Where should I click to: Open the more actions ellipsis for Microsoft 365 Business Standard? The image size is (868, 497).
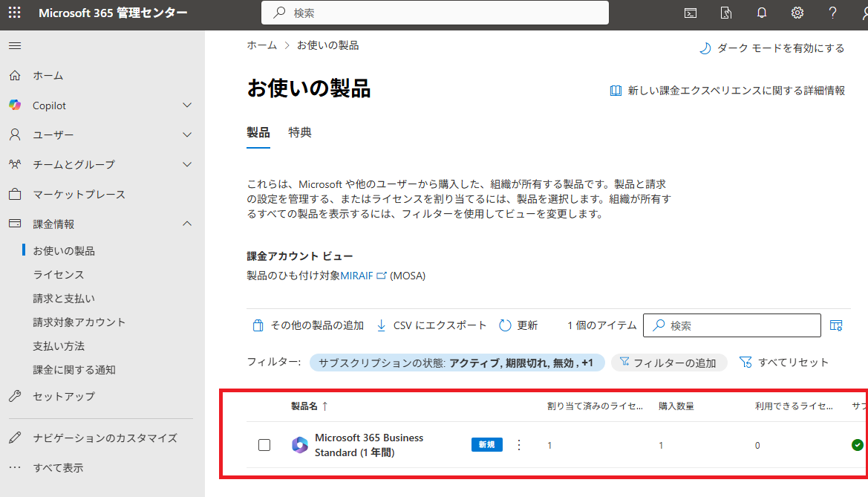tap(519, 445)
